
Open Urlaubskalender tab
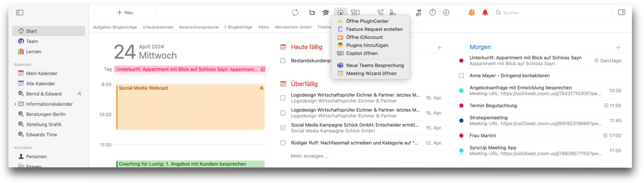[x=158, y=27]
